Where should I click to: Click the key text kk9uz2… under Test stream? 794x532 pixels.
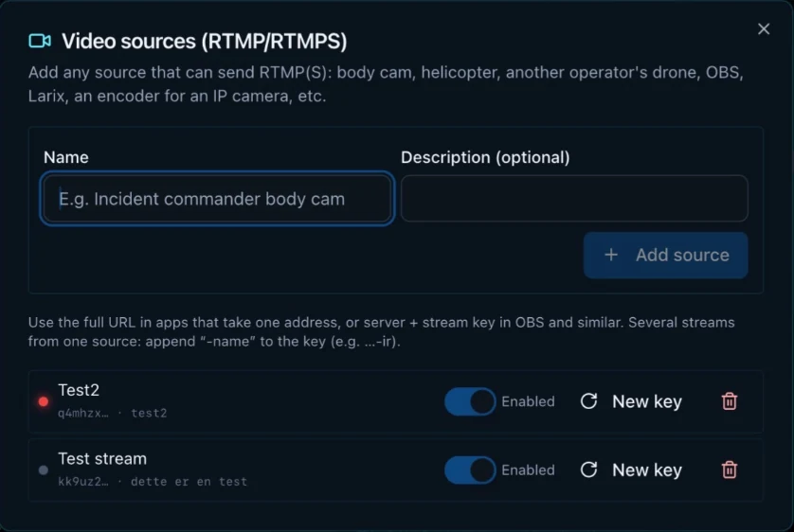pos(83,482)
